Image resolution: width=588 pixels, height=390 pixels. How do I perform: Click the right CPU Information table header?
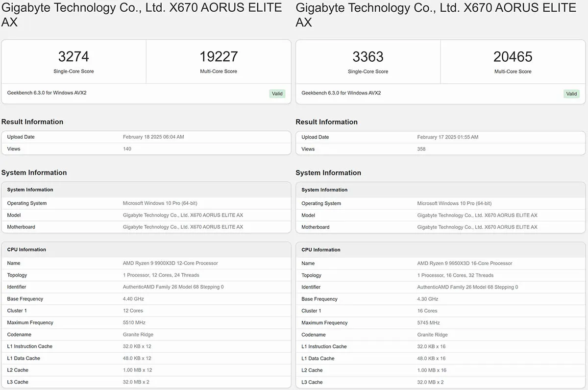(x=441, y=249)
